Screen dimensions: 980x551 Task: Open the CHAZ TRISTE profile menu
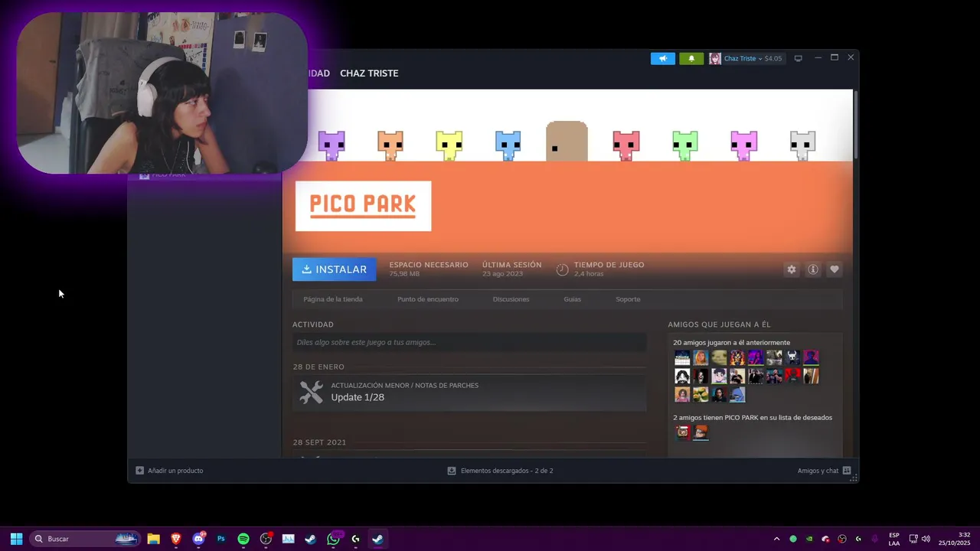pos(369,73)
